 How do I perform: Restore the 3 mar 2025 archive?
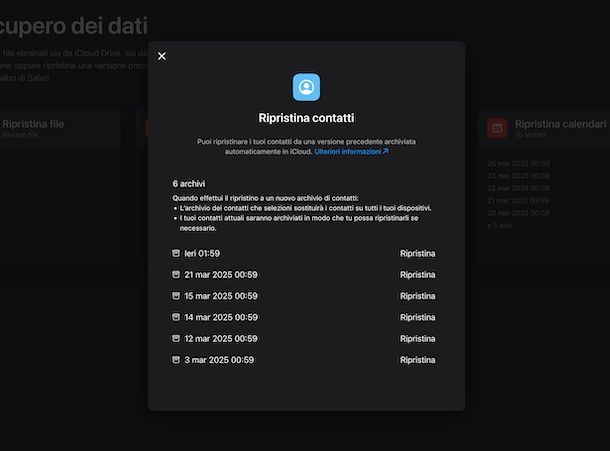point(417,360)
